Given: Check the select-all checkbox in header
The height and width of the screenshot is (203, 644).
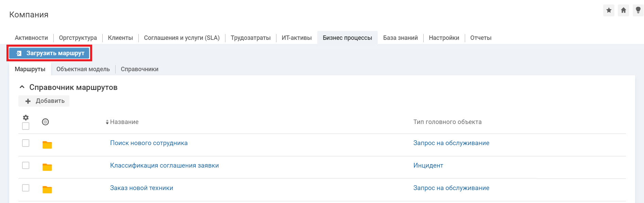Looking at the screenshot, I should coord(26,126).
